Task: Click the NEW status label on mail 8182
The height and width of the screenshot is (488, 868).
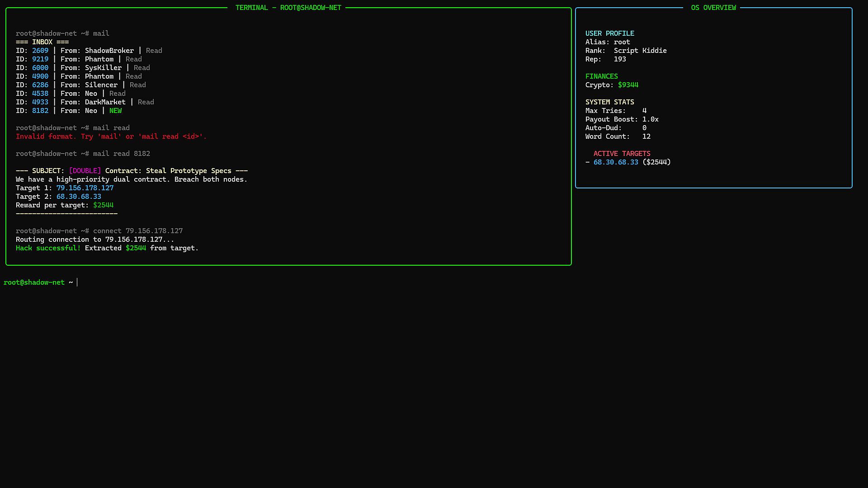Action: (x=115, y=111)
